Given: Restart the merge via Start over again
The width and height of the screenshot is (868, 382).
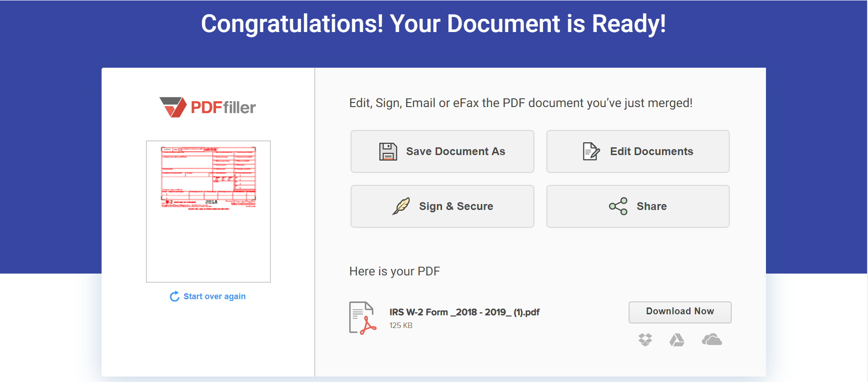Looking at the screenshot, I should point(214,296).
